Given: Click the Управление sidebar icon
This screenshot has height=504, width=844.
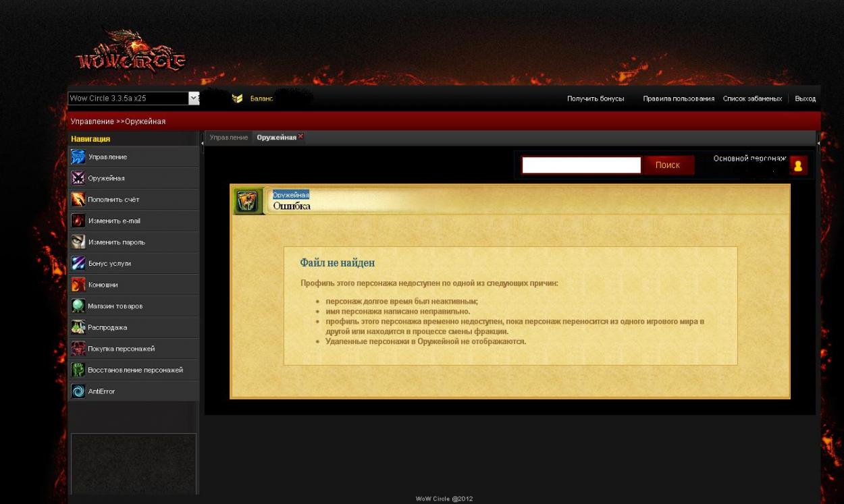Looking at the screenshot, I should click(x=78, y=157).
